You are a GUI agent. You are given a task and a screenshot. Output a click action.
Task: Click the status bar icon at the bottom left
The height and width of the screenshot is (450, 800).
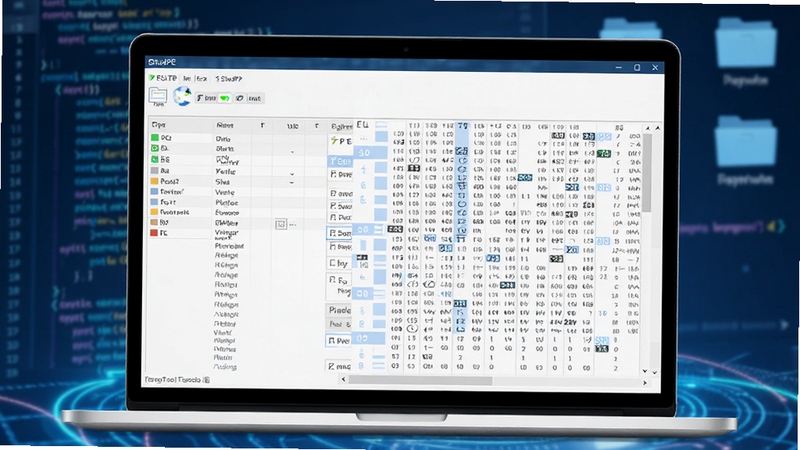[x=207, y=380]
